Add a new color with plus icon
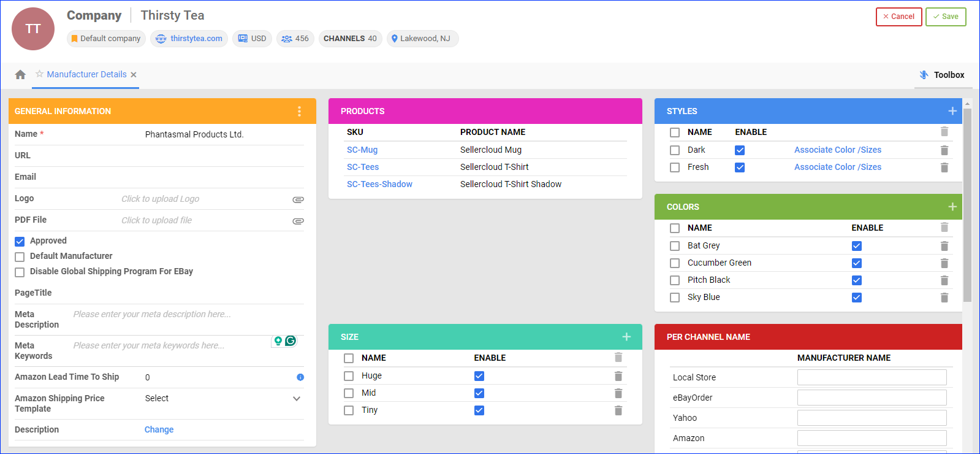The image size is (980, 454). click(952, 207)
